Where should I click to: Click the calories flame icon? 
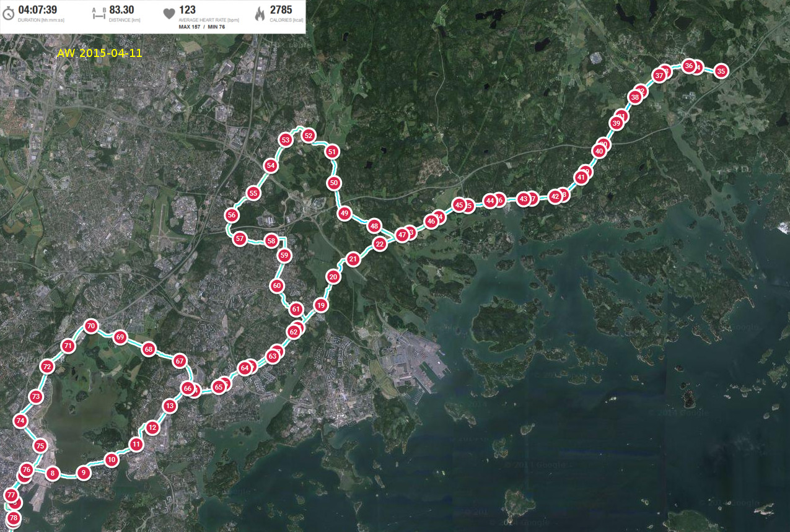pyautogui.click(x=260, y=14)
